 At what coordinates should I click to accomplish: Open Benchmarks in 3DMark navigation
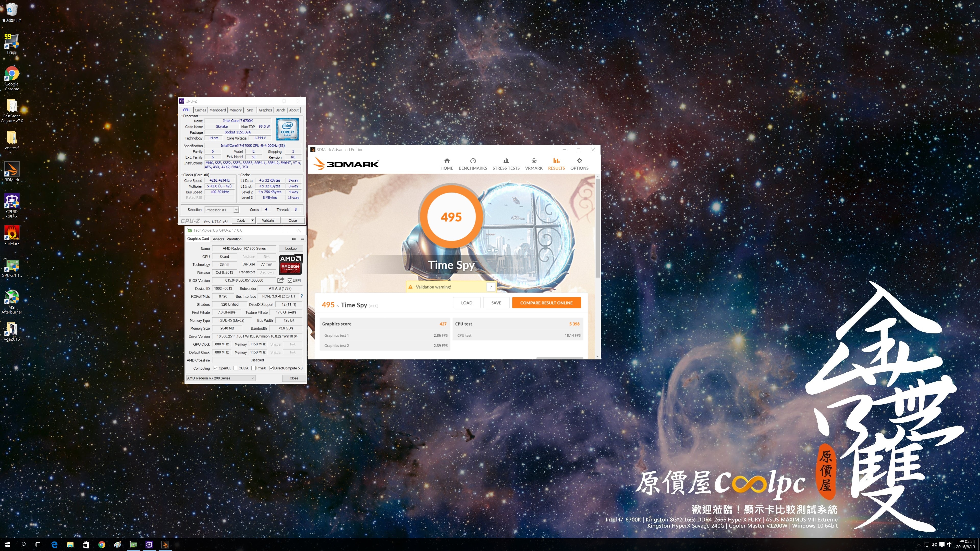pyautogui.click(x=473, y=164)
